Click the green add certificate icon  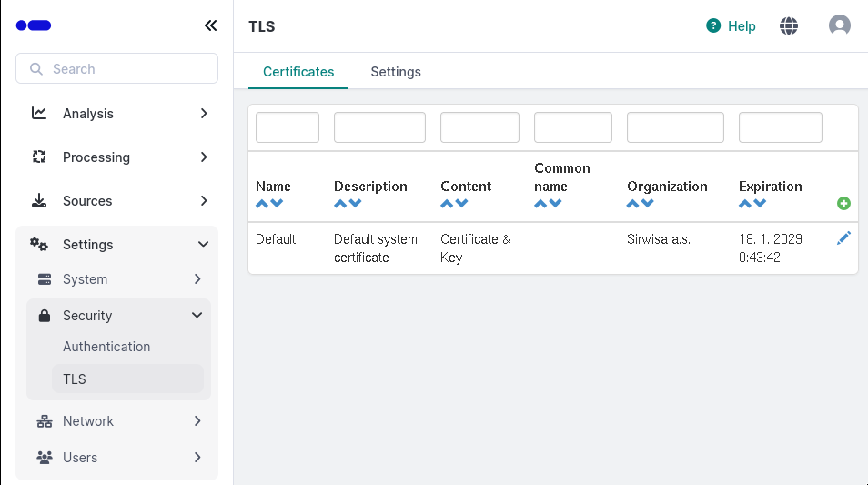(x=843, y=204)
